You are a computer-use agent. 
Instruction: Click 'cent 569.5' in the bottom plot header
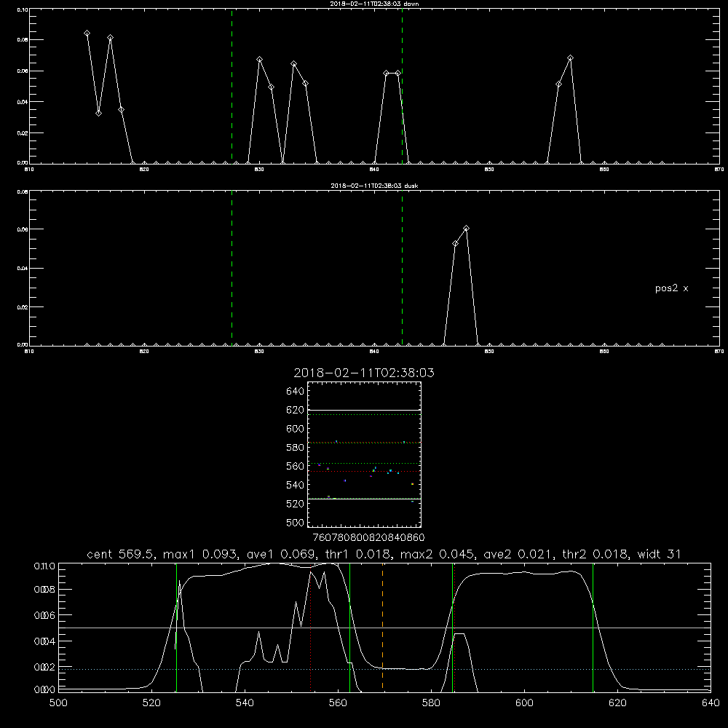[x=120, y=554]
